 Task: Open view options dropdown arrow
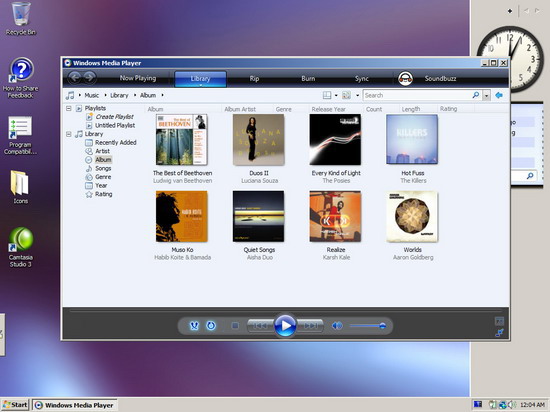(x=357, y=95)
